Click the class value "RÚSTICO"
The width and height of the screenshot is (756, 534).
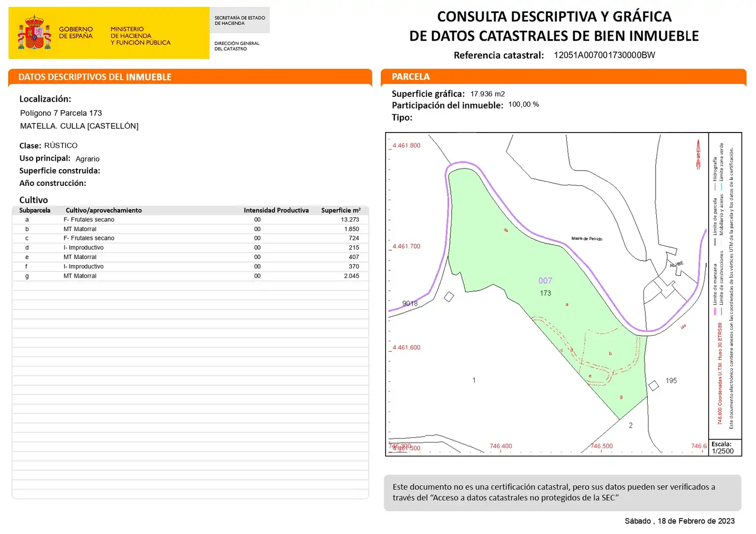click(61, 145)
